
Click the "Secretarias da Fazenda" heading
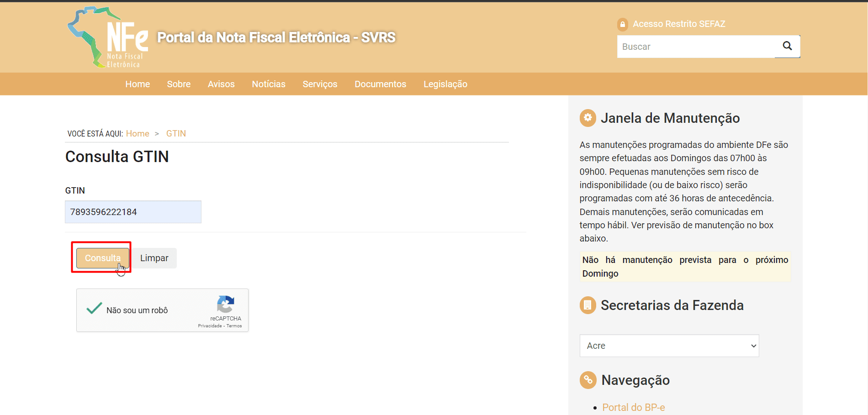pyautogui.click(x=672, y=305)
